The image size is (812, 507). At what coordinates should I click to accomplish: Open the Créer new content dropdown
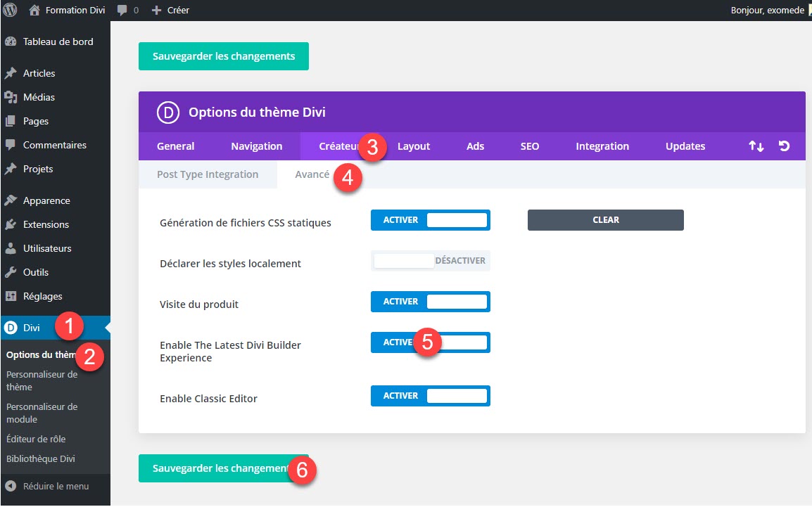tap(171, 11)
